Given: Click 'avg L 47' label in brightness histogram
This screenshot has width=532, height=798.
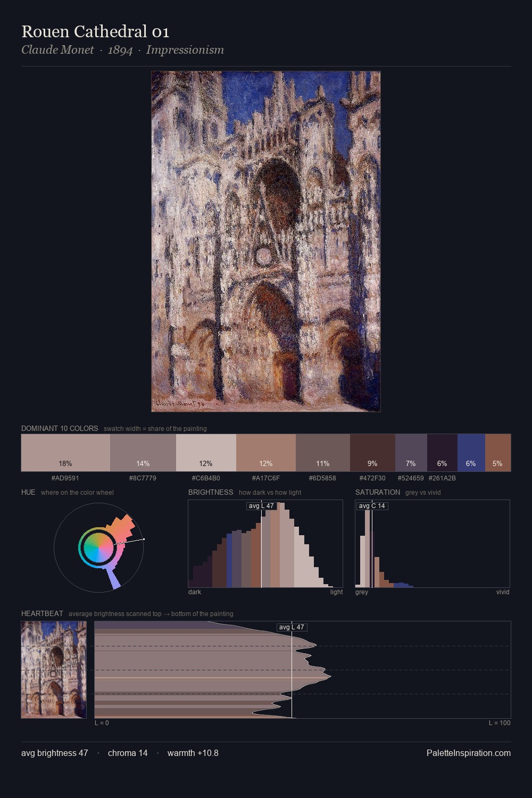Looking at the screenshot, I should (x=261, y=506).
